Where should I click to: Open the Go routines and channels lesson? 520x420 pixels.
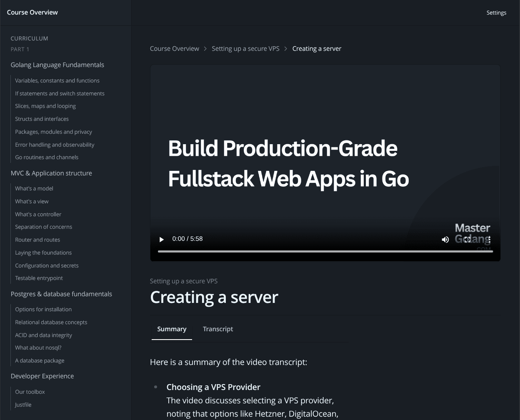coord(47,157)
